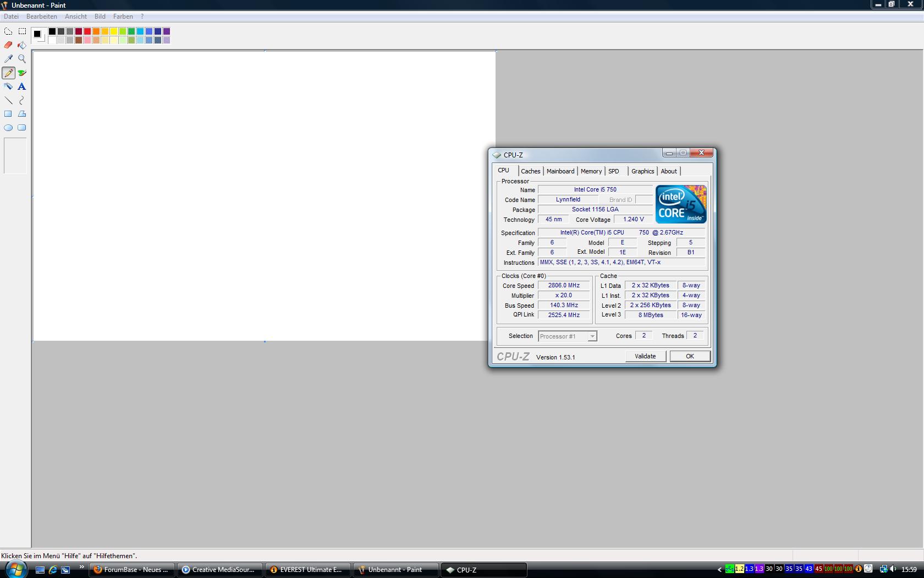Click the Core Speed 2806.0 MHz value
924x578 pixels.
(564, 286)
